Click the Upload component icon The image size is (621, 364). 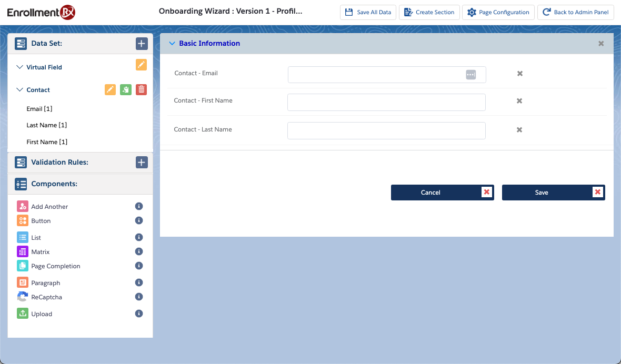click(22, 314)
